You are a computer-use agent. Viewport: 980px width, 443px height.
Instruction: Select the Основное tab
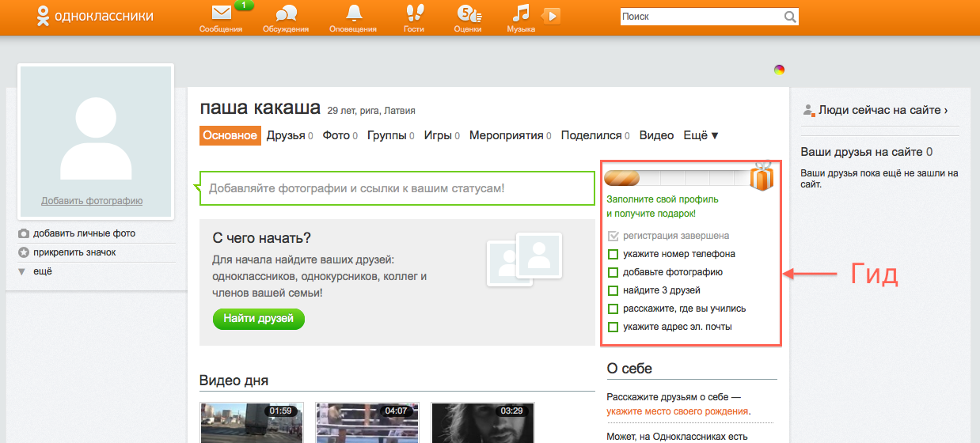point(230,135)
